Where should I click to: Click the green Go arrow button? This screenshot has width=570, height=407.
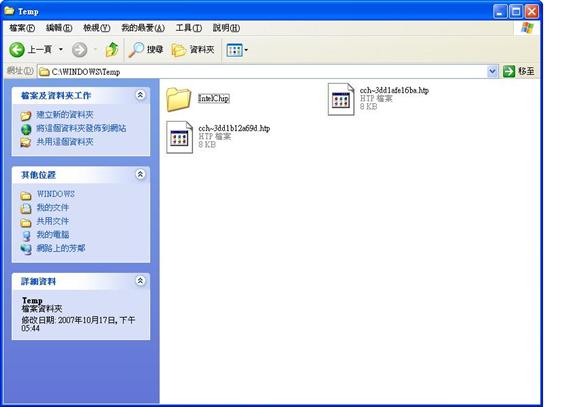(x=509, y=71)
